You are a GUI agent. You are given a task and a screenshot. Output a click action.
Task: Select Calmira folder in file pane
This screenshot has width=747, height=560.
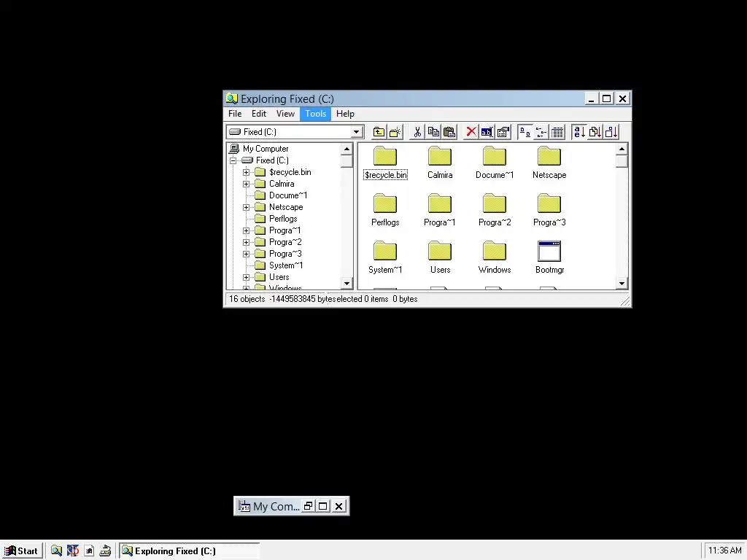click(x=440, y=163)
